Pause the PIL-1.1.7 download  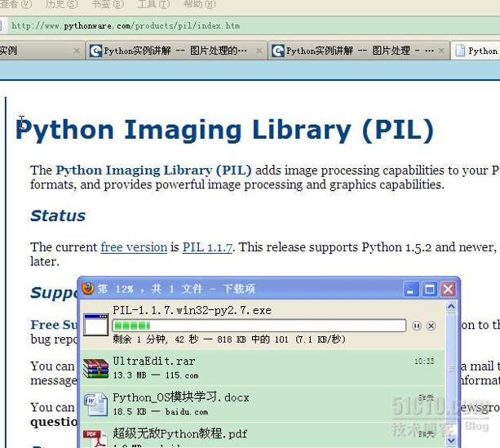coord(417,326)
